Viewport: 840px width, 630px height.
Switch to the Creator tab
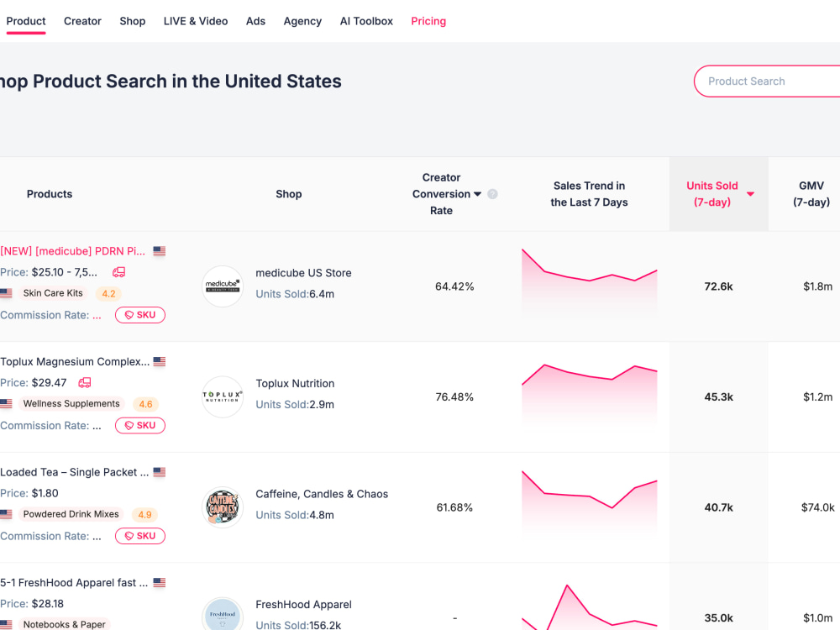(82, 21)
